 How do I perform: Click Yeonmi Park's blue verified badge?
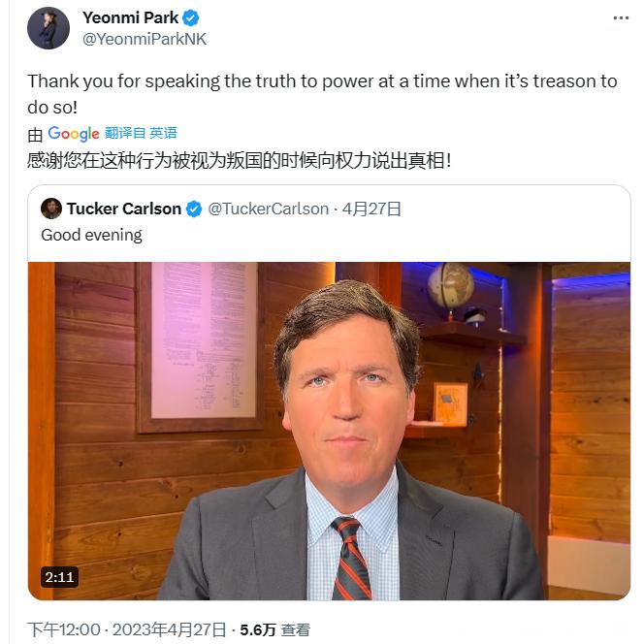coord(190,18)
